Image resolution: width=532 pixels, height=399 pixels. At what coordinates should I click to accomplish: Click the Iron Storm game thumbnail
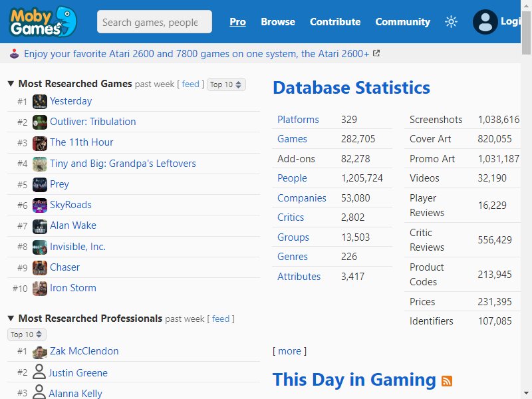(x=40, y=289)
